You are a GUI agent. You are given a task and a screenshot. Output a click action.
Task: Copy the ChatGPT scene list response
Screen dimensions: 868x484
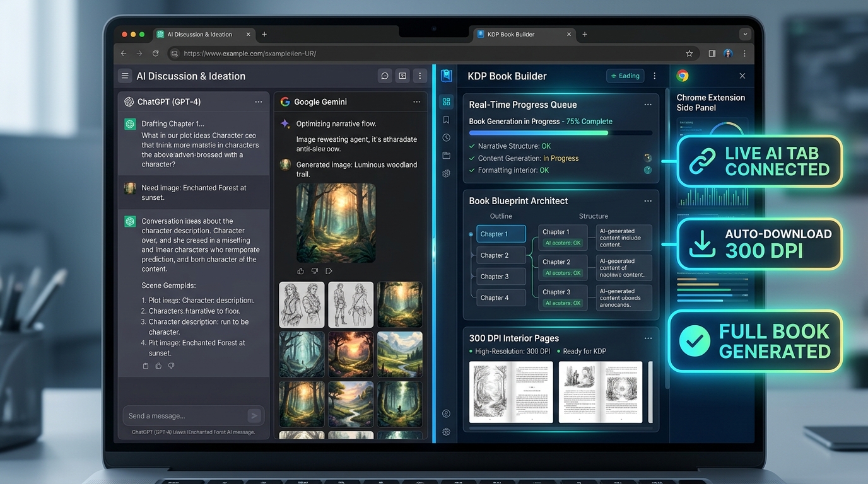pyautogui.click(x=146, y=366)
